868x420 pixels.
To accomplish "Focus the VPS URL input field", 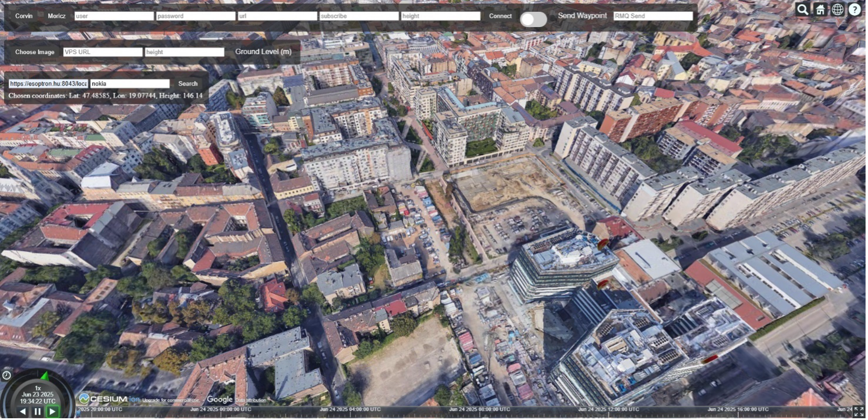I will (x=103, y=52).
